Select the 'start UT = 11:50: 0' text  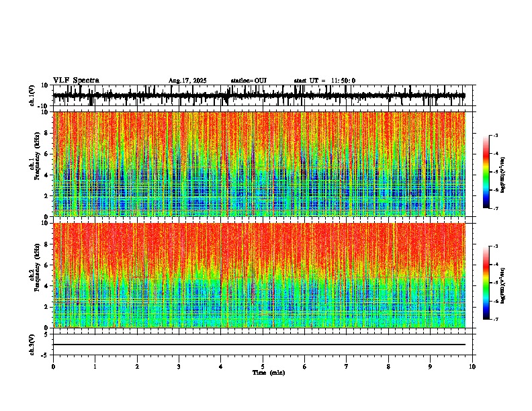(324, 81)
